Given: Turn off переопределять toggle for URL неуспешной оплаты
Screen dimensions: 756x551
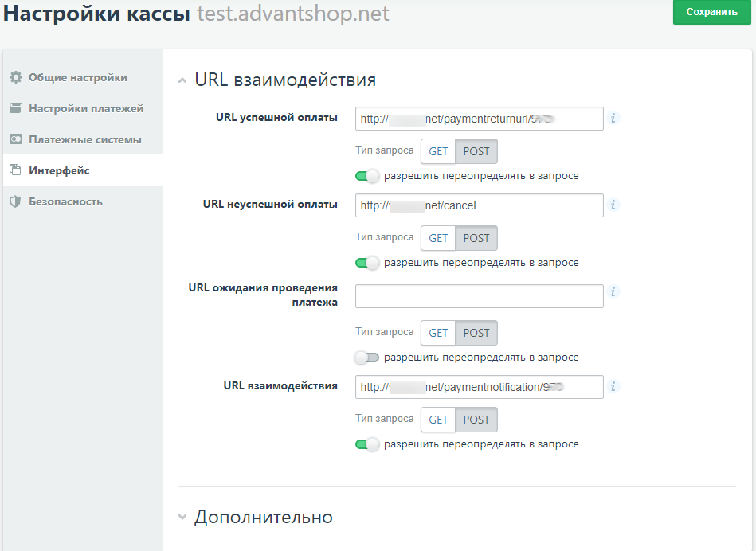Looking at the screenshot, I should pyautogui.click(x=368, y=262).
